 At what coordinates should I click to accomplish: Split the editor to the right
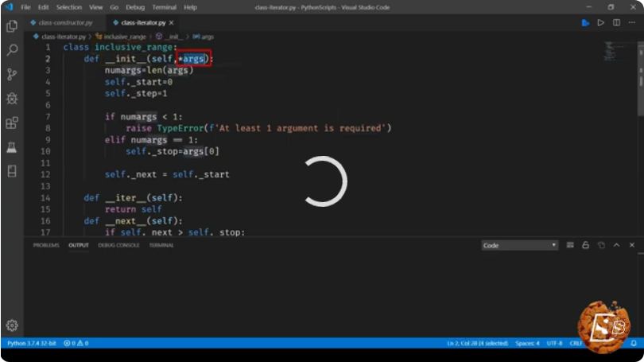click(x=616, y=23)
